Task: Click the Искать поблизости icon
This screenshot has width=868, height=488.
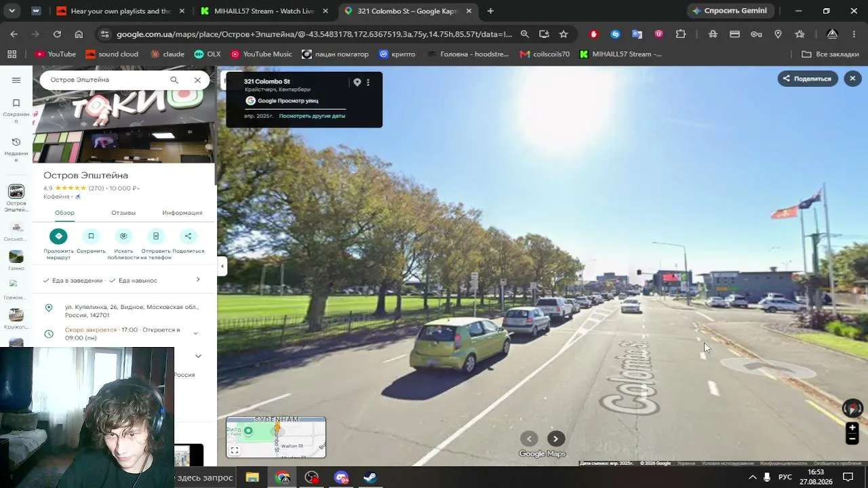Action: coord(123,236)
